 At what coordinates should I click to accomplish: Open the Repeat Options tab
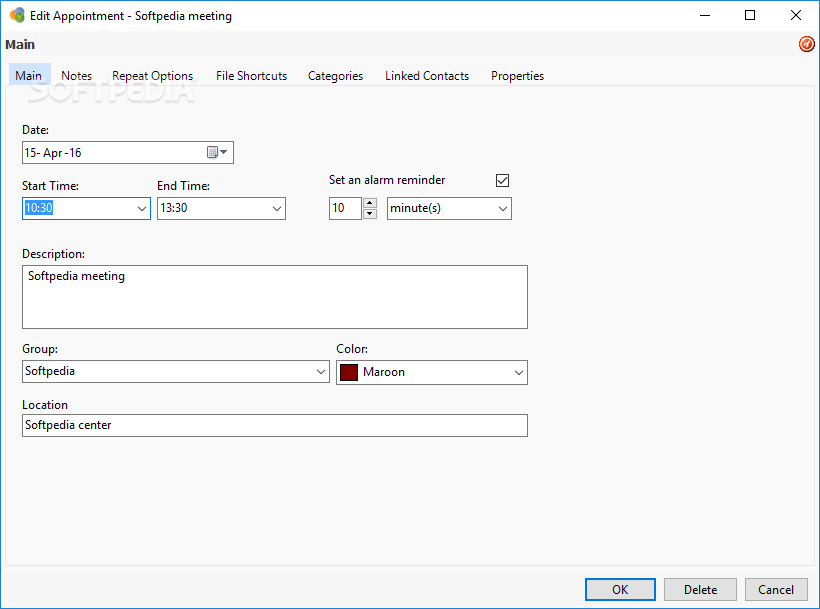[152, 76]
